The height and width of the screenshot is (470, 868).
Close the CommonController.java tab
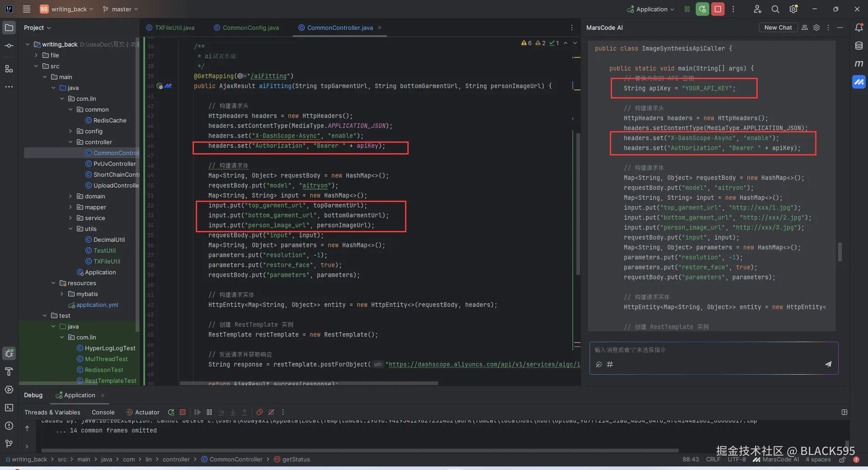pos(380,28)
